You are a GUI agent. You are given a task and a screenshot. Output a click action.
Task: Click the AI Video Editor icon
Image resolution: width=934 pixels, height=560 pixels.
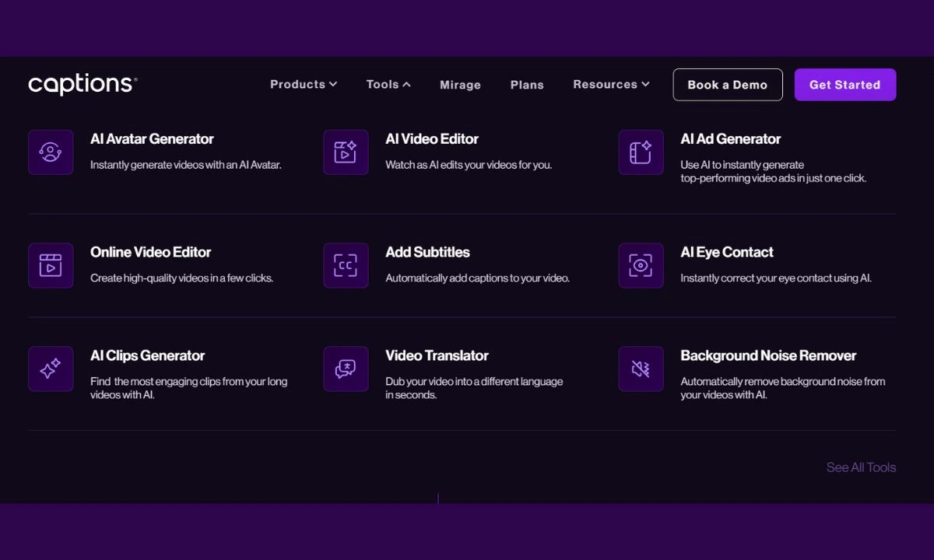click(346, 152)
